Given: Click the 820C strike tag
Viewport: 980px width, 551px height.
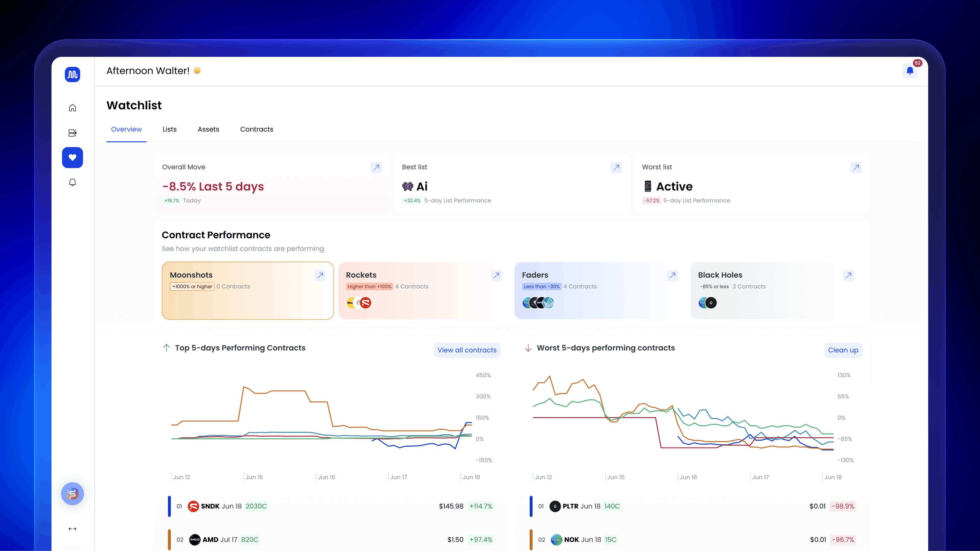Looking at the screenshot, I should coord(250,540).
